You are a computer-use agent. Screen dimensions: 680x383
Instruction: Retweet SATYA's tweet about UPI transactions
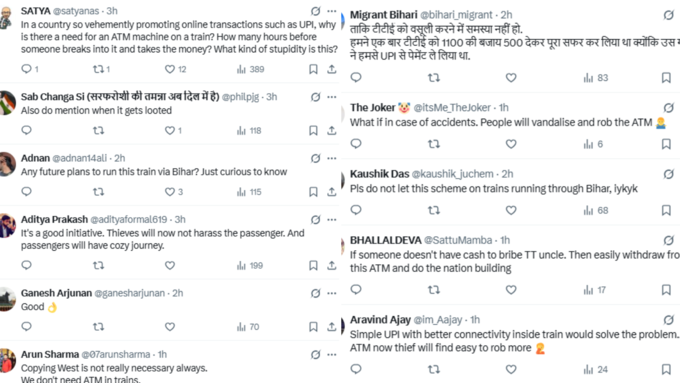point(98,69)
